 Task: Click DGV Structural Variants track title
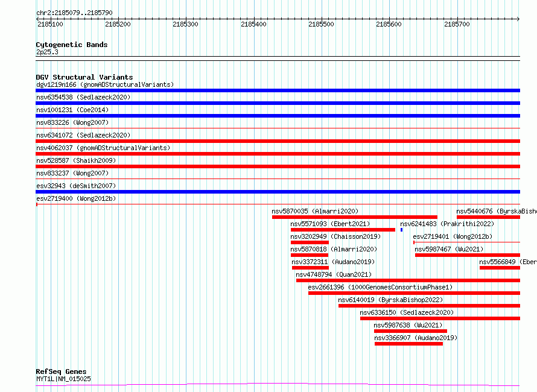tap(84, 77)
